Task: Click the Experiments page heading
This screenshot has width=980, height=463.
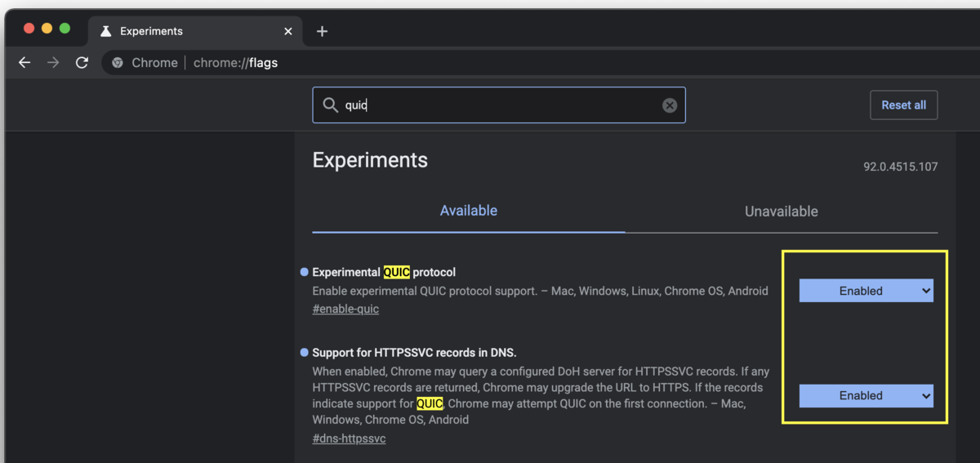Action: (x=370, y=160)
